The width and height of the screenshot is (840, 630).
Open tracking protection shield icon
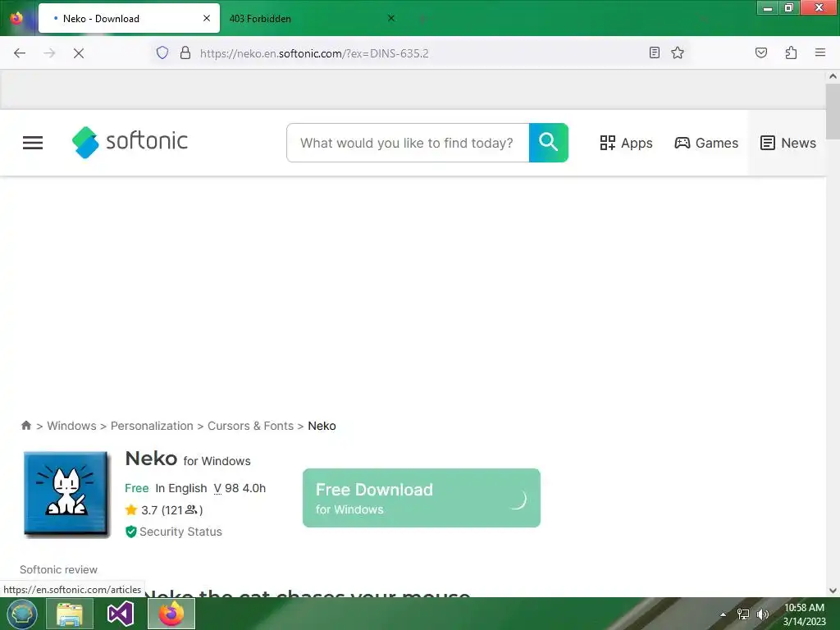click(x=162, y=52)
